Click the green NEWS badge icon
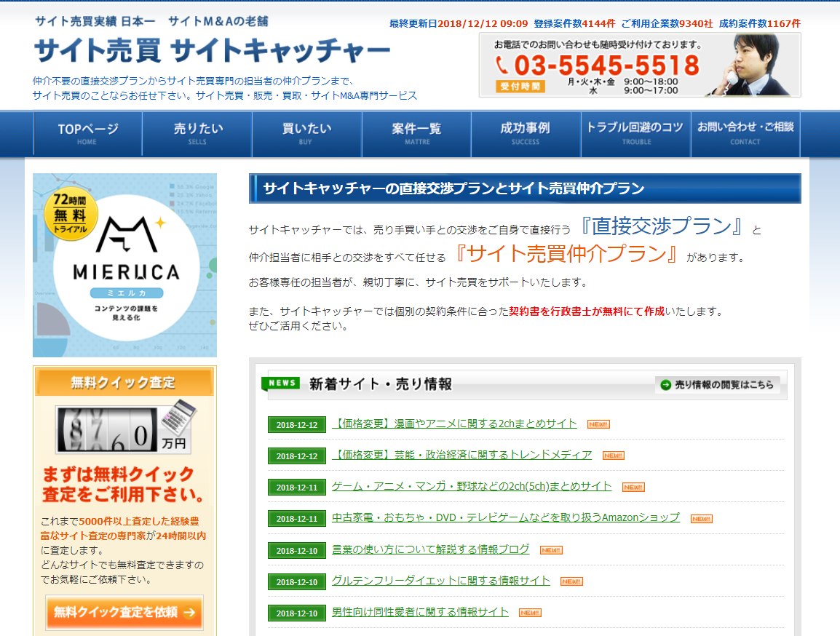The width and height of the screenshot is (840, 636). (282, 383)
